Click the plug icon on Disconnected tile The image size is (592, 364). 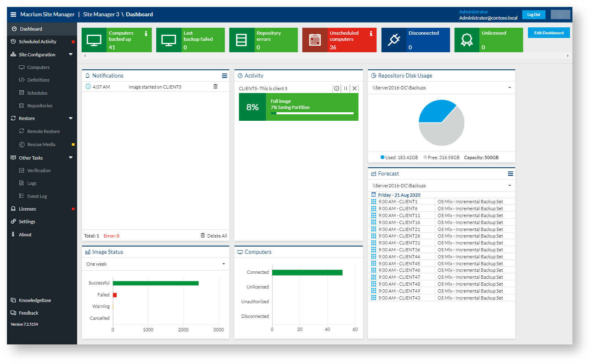click(394, 40)
